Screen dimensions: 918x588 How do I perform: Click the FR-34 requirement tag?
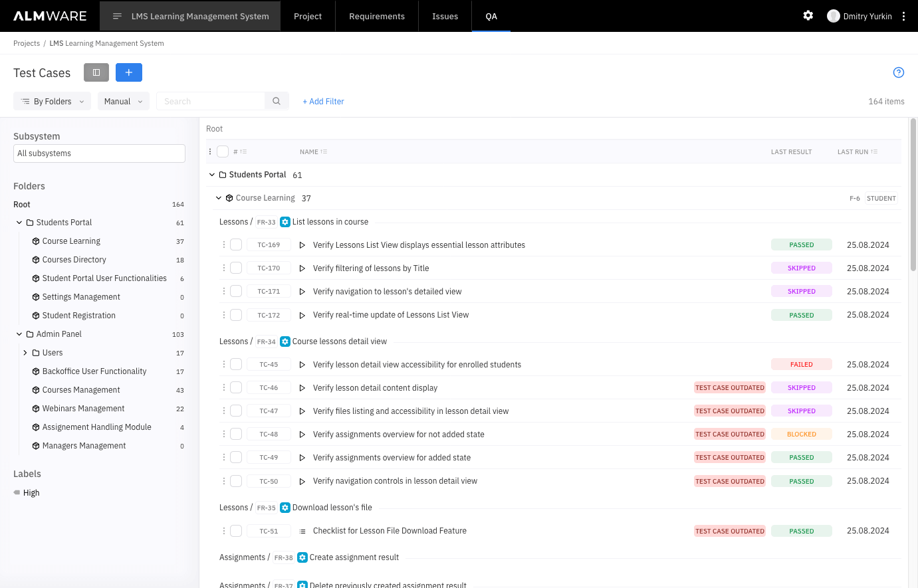tap(266, 342)
